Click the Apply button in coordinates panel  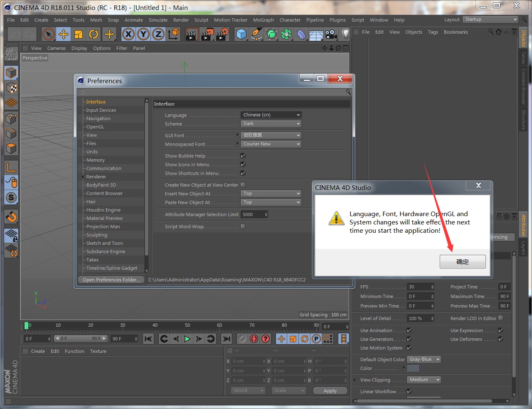[x=330, y=391]
